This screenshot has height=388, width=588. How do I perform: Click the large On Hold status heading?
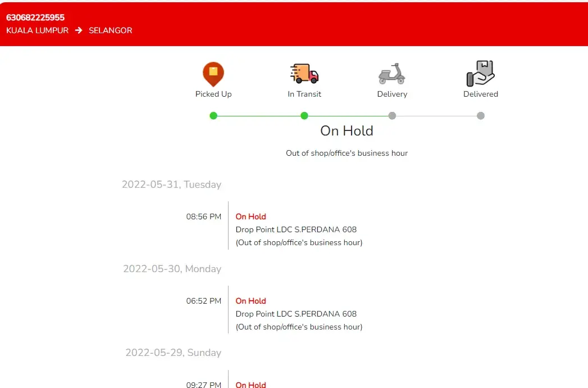347,130
